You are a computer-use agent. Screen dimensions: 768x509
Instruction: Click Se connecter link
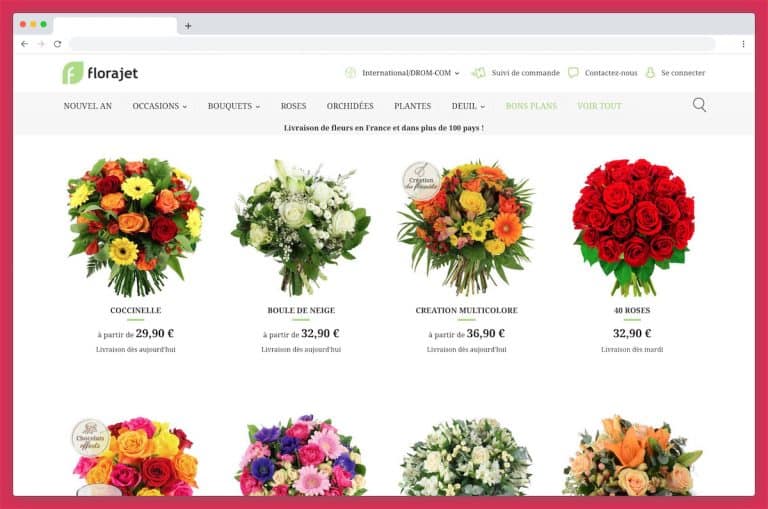[x=683, y=73]
